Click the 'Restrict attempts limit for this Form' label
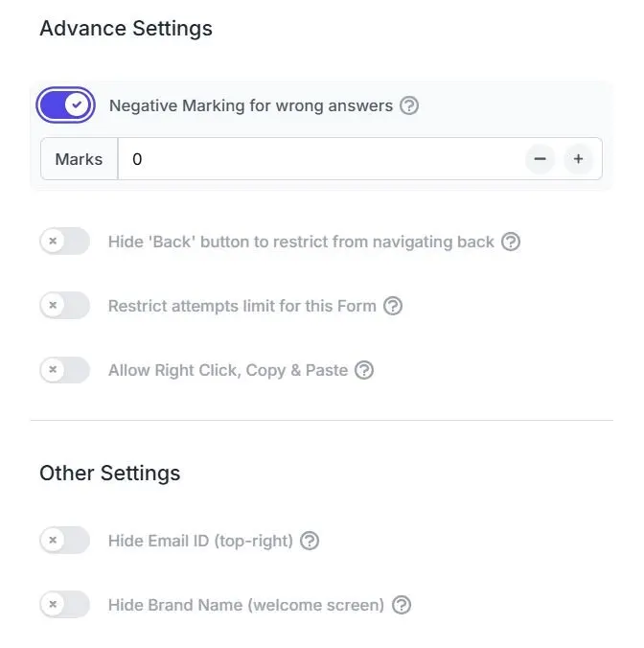This screenshot has width=644, height=648. pos(241,307)
